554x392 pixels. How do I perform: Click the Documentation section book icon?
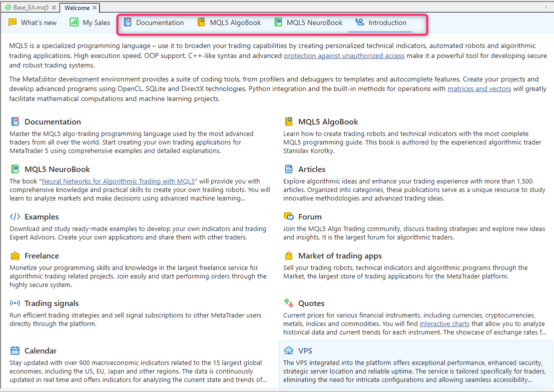[15, 121]
